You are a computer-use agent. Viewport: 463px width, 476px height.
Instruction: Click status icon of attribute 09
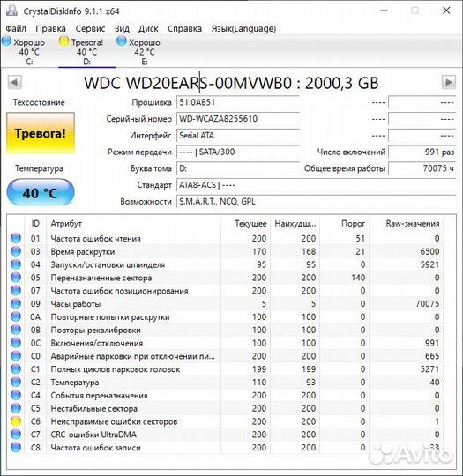click(16, 303)
